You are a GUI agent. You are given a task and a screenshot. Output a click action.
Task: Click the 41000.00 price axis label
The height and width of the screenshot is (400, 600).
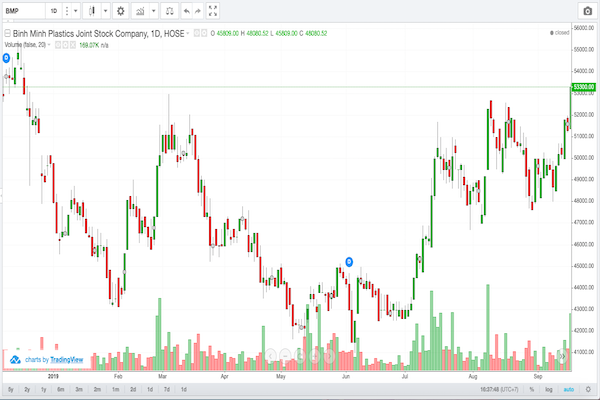[x=584, y=351]
